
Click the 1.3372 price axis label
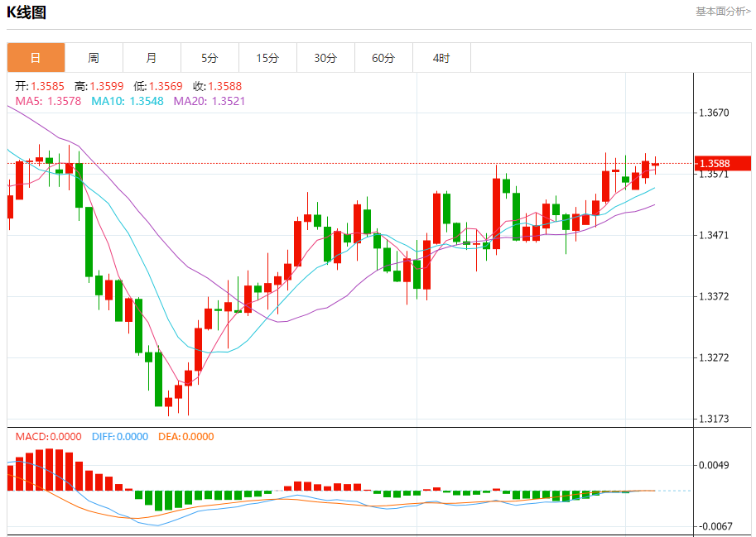714,296
